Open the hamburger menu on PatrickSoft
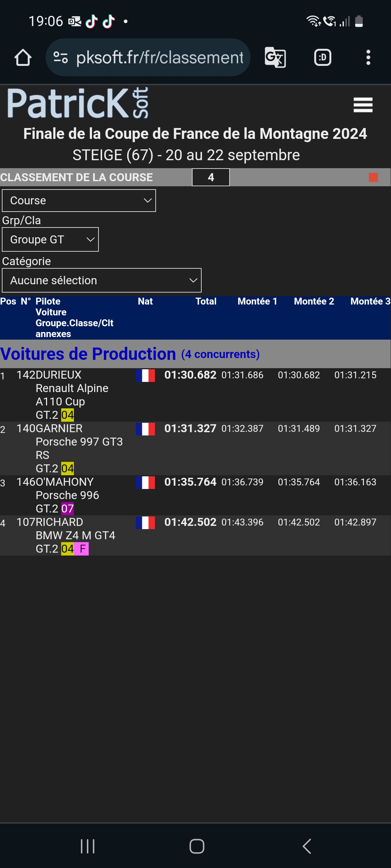Image resolution: width=391 pixels, height=868 pixels. click(x=363, y=105)
